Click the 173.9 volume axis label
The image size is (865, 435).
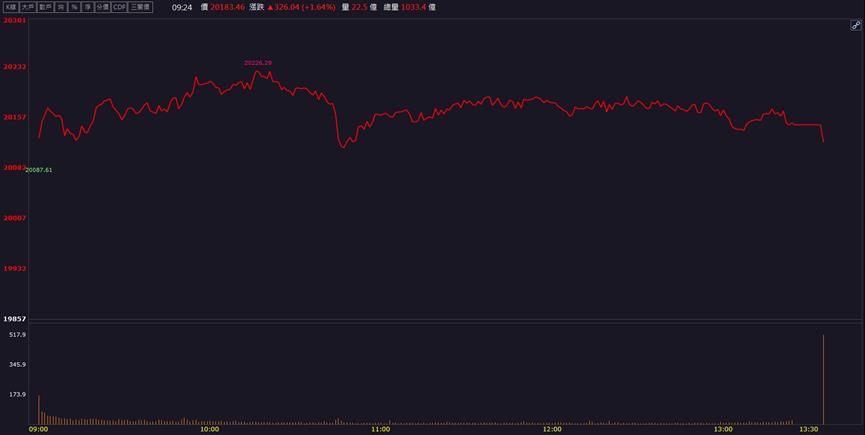pos(17,394)
